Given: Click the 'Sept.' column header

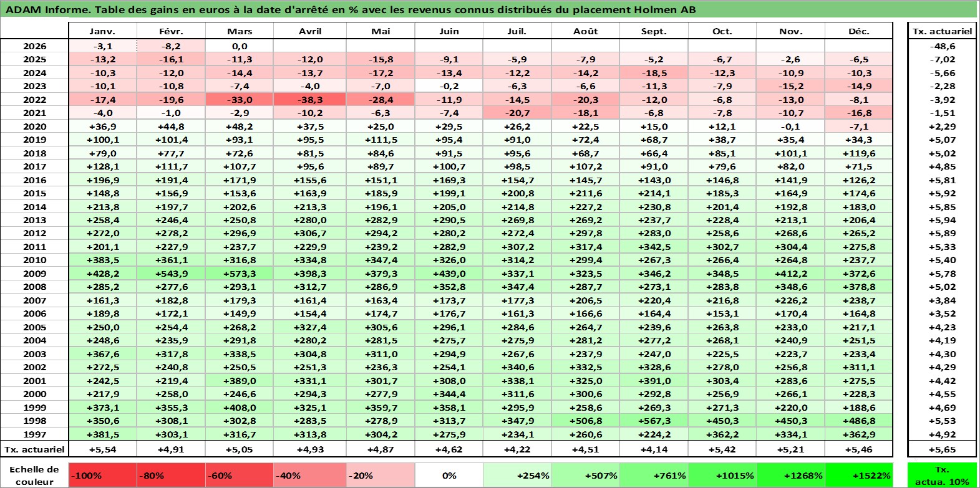Looking at the screenshot, I should pyautogui.click(x=654, y=31).
